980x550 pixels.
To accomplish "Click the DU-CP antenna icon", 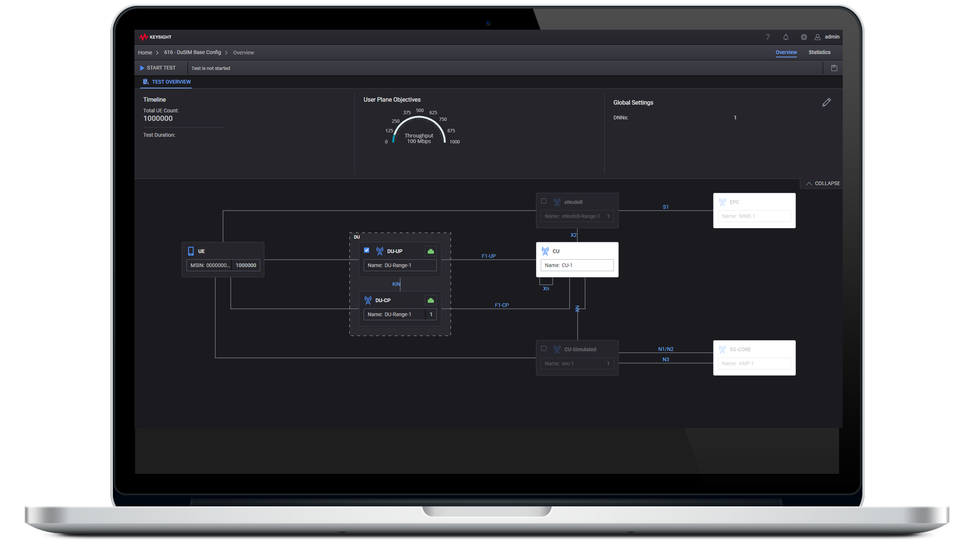I will 368,300.
